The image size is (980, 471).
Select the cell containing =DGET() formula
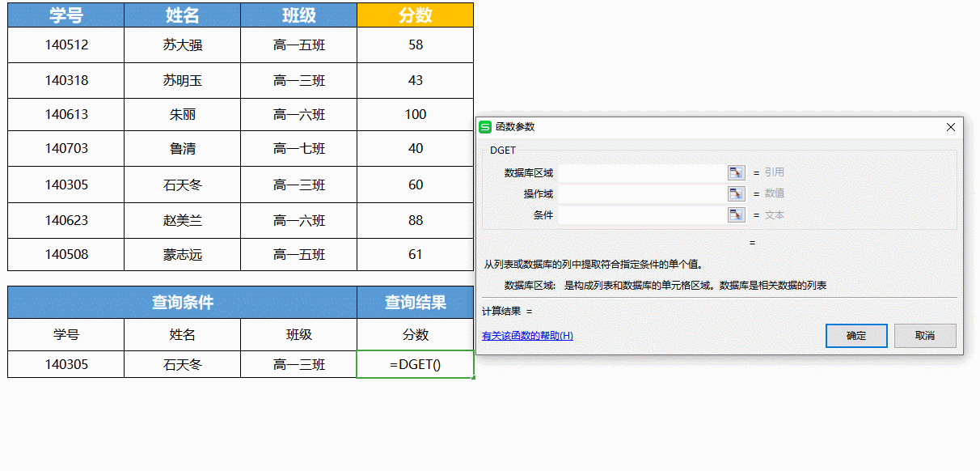point(415,363)
